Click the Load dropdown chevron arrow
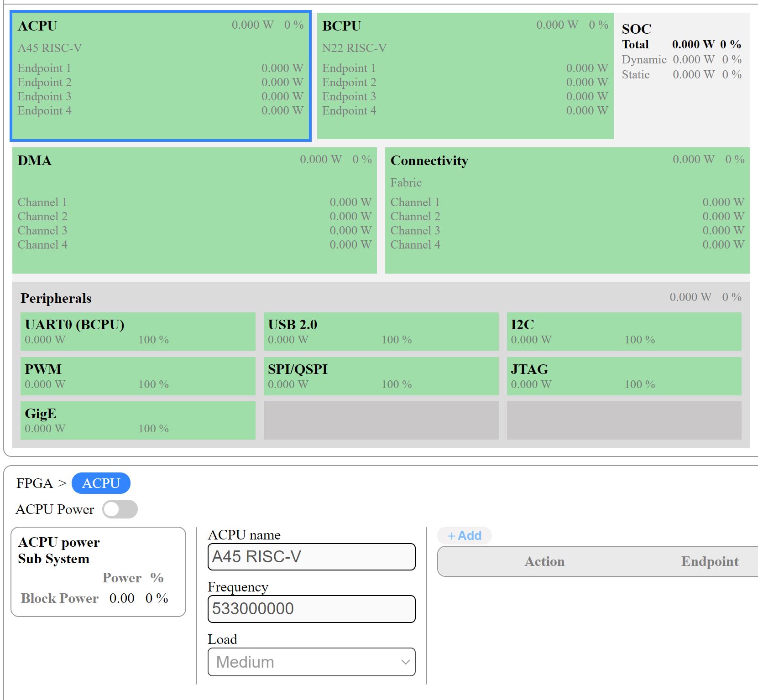Viewport: 758px width, 700px height. click(405, 662)
